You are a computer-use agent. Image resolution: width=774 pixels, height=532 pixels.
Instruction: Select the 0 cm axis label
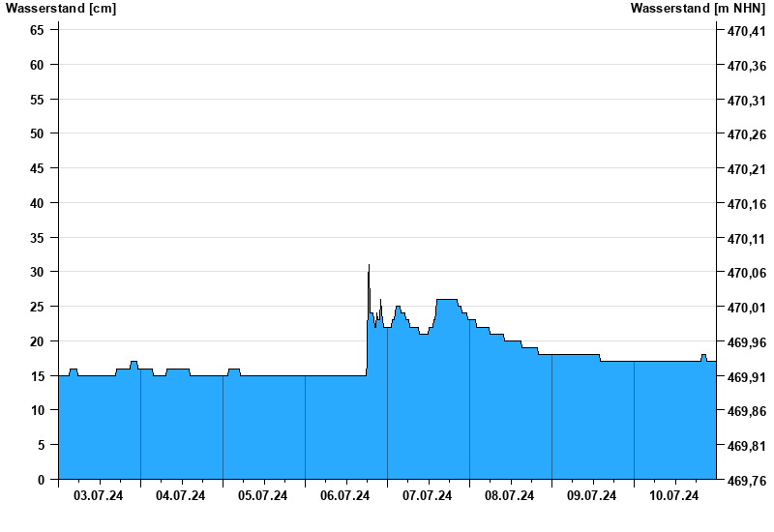coord(41,480)
